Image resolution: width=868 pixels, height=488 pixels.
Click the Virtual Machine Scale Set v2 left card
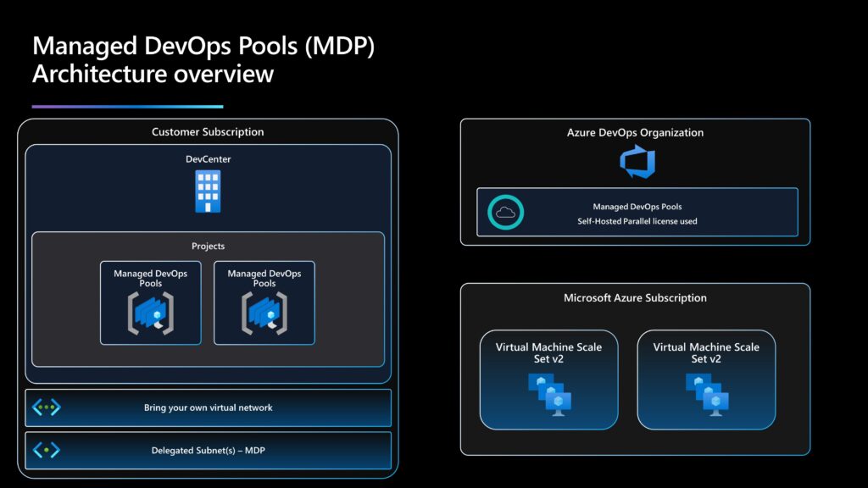click(548, 380)
